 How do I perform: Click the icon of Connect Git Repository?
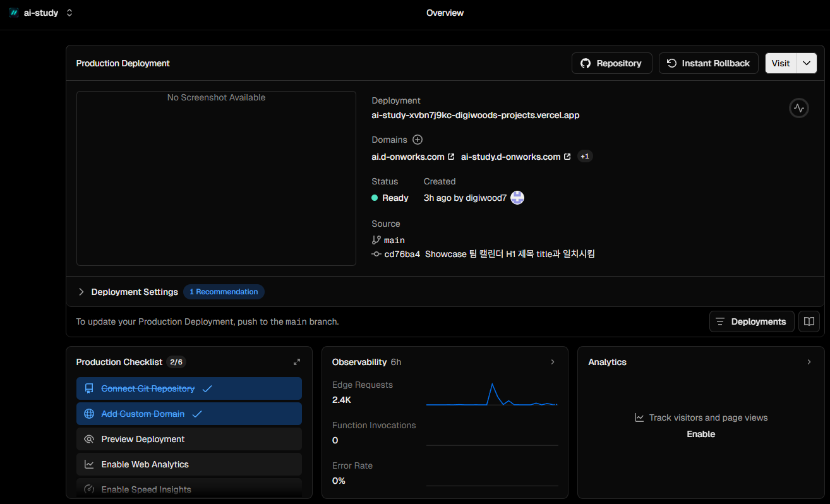click(x=89, y=388)
